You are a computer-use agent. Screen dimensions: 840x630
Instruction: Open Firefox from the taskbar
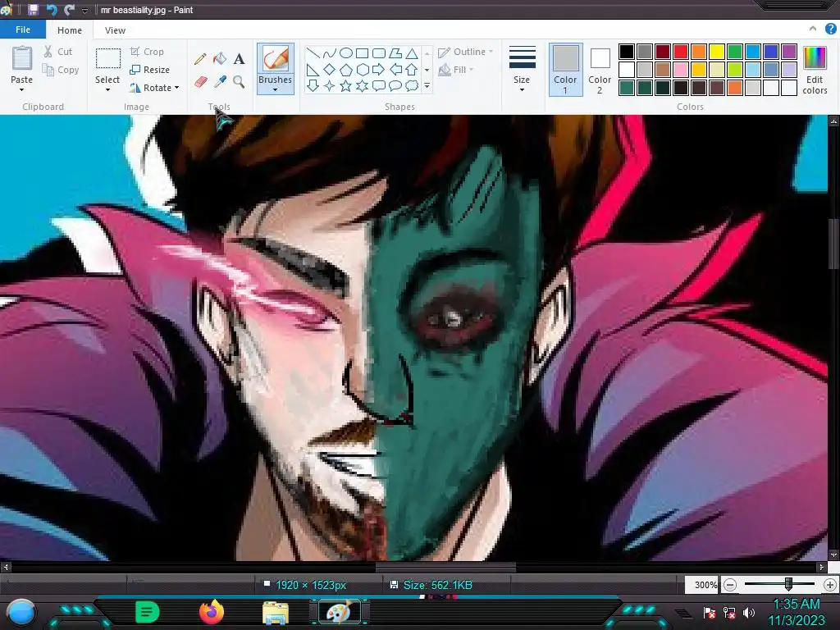pyautogui.click(x=212, y=612)
